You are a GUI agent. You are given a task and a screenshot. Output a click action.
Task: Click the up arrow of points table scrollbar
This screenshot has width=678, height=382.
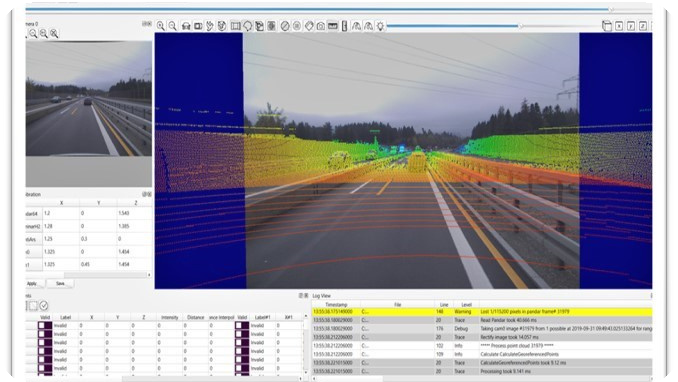(306, 317)
